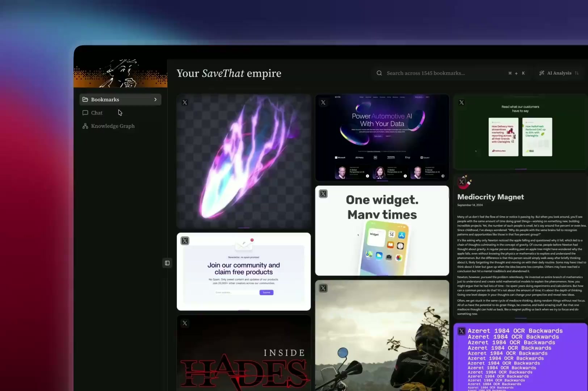Click the Bookmarks folder icon
The image size is (588, 391).
(x=85, y=100)
